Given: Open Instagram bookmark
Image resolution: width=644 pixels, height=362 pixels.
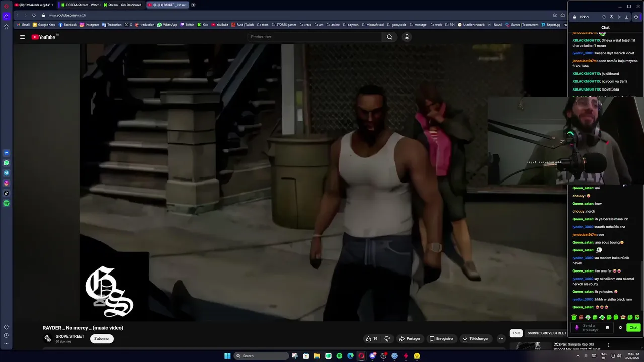Looking at the screenshot, I should tap(90, 25).
